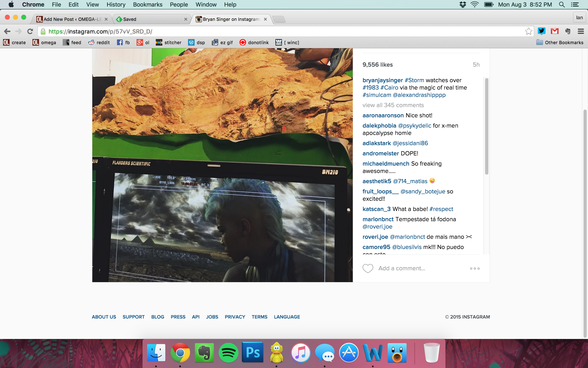Open the File menu
This screenshot has width=588, height=368.
click(x=56, y=4)
